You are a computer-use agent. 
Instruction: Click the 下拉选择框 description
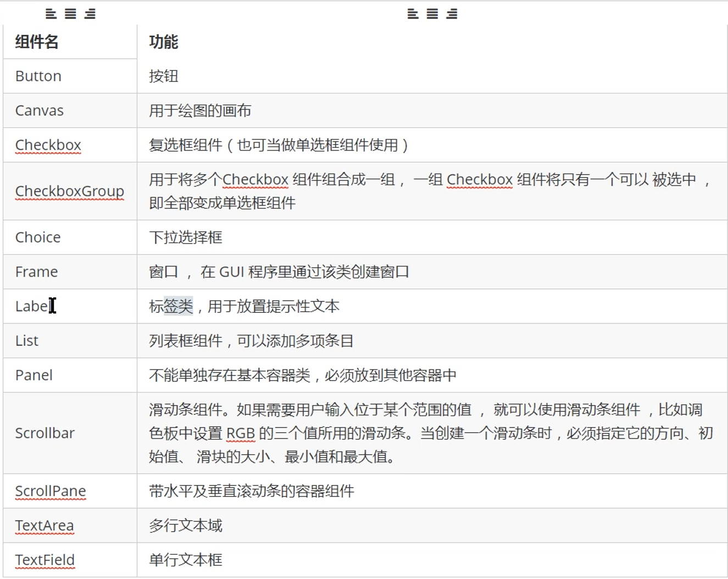(x=186, y=238)
